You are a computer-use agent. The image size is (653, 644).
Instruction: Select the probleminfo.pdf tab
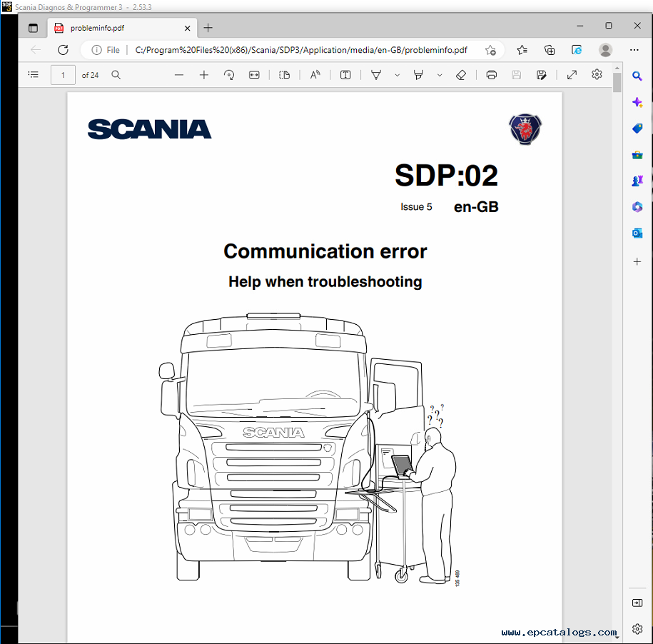[x=121, y=28]
